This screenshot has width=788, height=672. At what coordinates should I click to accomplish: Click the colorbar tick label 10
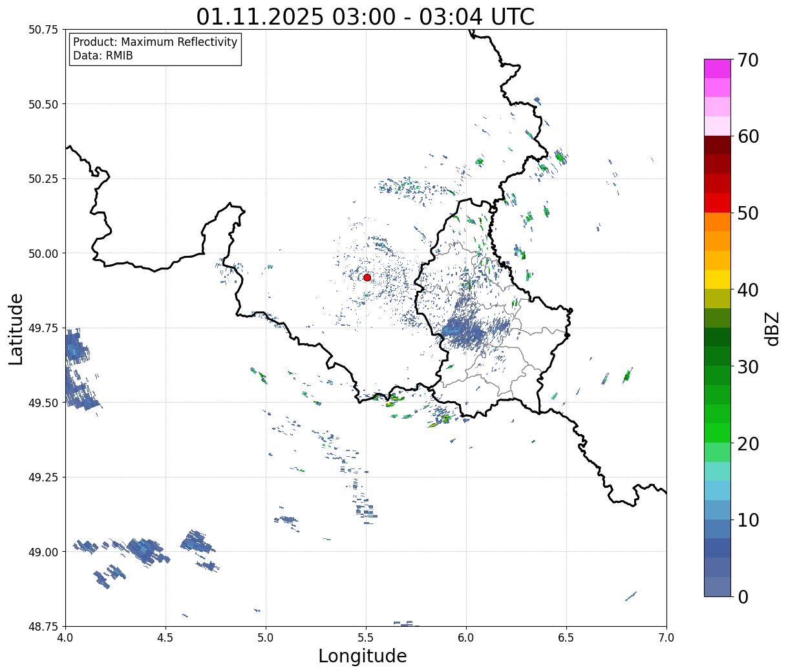click(747, 520)
